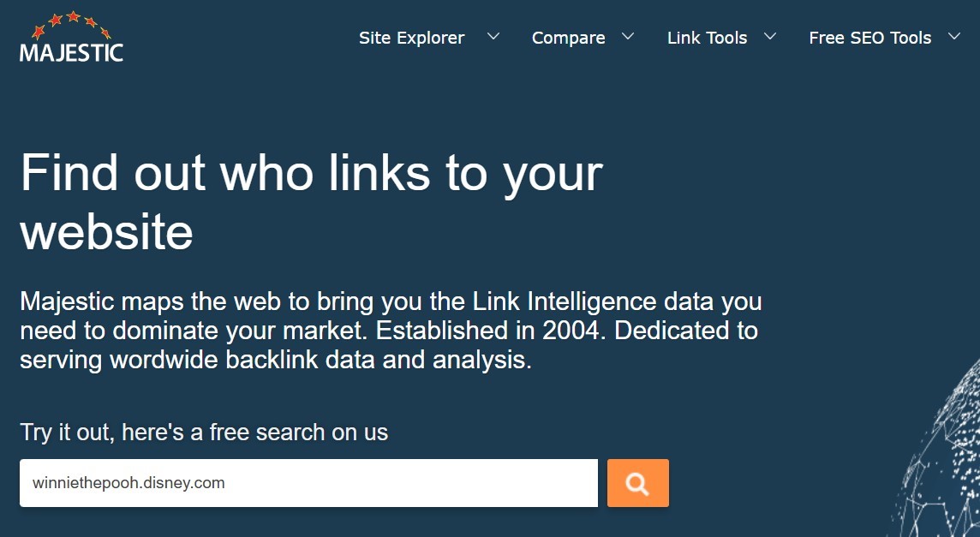Focus the winniethepooh.disney.com search field
Screen dimensions: 980x537
coord(308,483)
